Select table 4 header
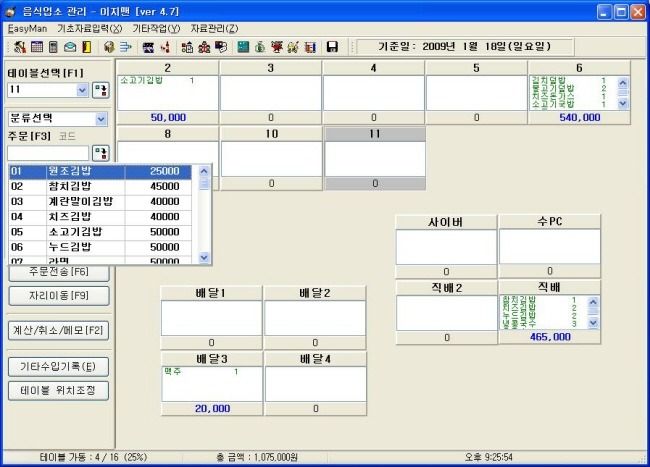This screenshot has width=650, height=467. 374,68
